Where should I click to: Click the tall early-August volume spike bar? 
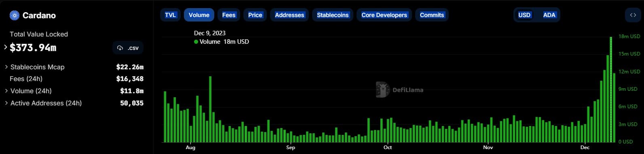click(210, 109)
